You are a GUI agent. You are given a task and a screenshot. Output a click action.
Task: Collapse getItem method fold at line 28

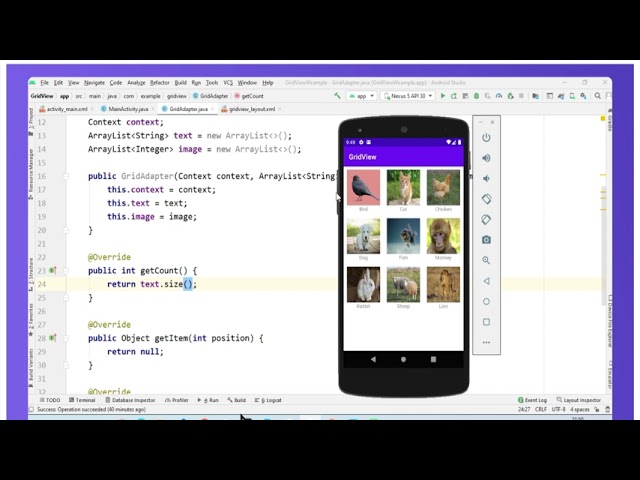click(66, 338)
